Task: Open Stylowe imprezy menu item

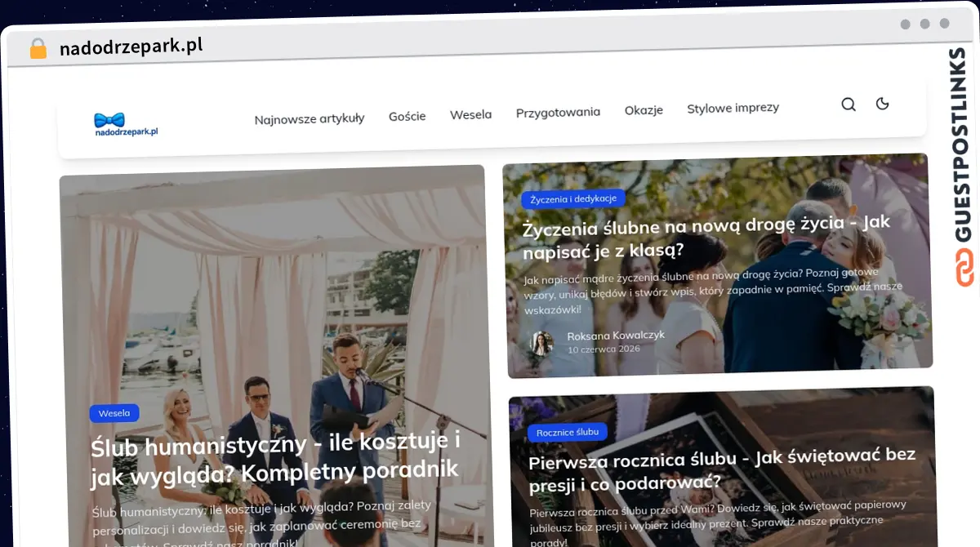Action: tap(733, 108)
